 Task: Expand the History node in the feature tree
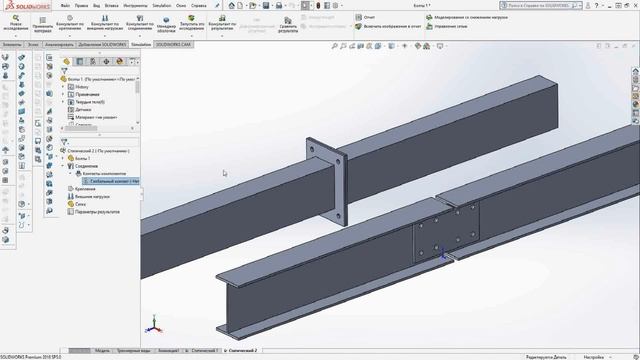(x=63, y=87)
